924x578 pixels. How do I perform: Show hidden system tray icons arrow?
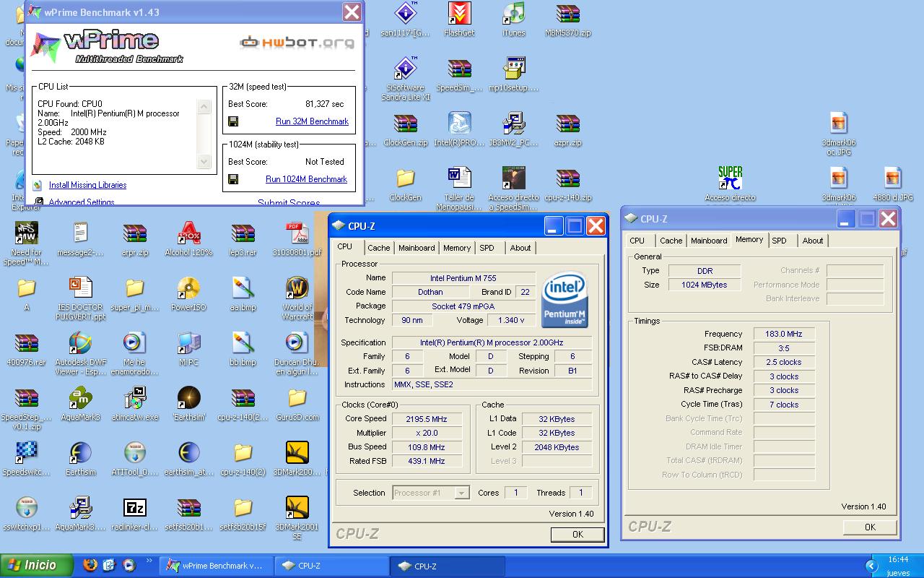[x=871, y=566]
